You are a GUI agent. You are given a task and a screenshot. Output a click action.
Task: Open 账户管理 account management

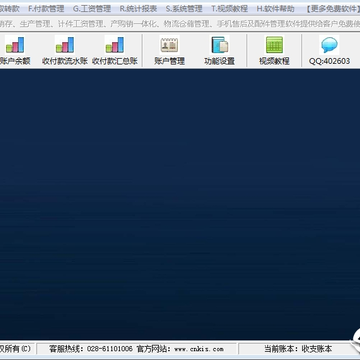click(x=169, y=51)
